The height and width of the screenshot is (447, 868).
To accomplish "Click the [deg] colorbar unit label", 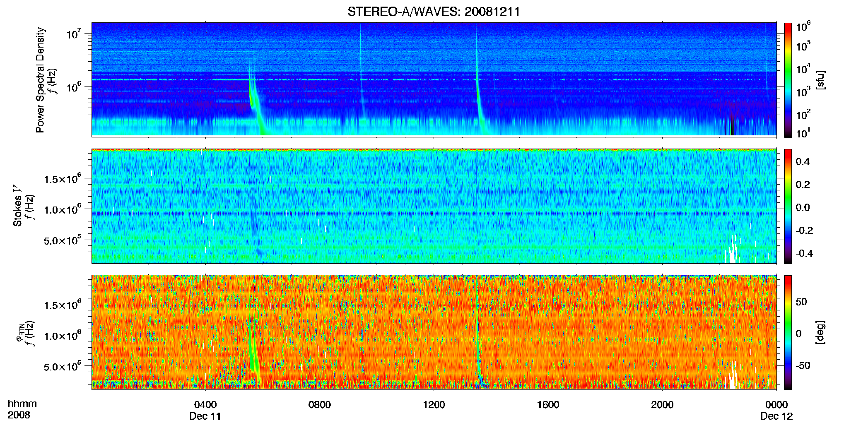I will [820, 332].
